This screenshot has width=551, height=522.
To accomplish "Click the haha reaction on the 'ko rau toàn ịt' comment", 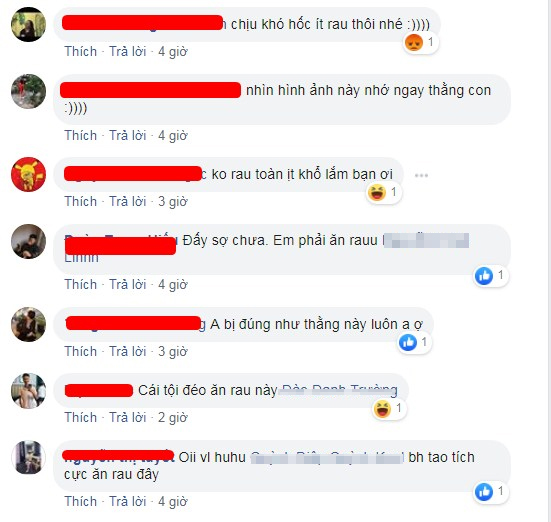I will click(x=376, y=192).
